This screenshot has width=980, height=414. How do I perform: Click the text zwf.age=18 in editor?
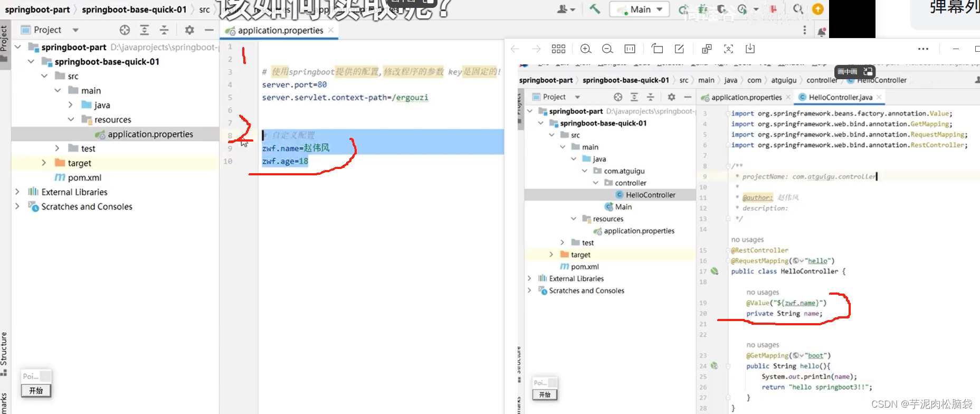click(x=285, y=161)
